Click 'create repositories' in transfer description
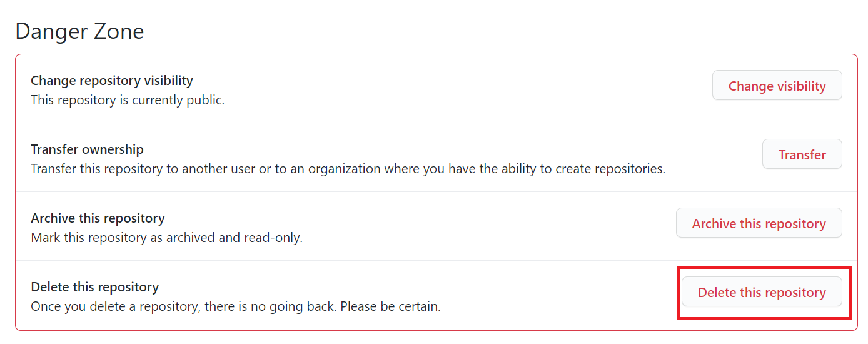The height and width of the screenshot is (344, 868). click(608, 169)
